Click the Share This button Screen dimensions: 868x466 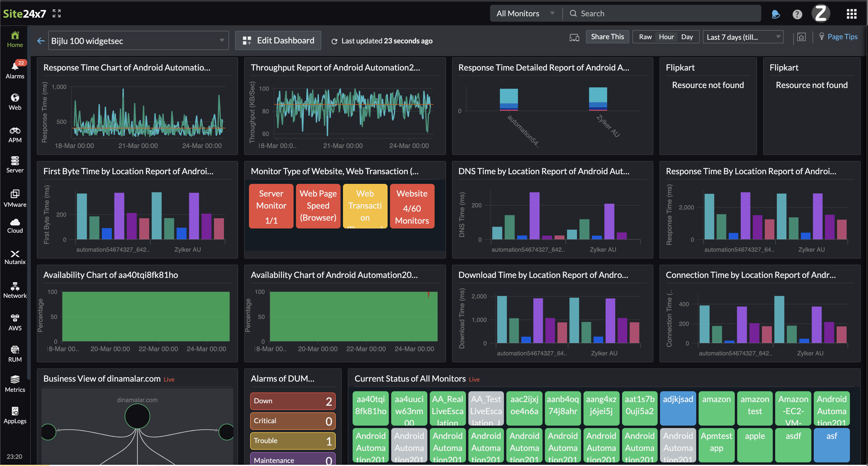click(x=607, y=37)
